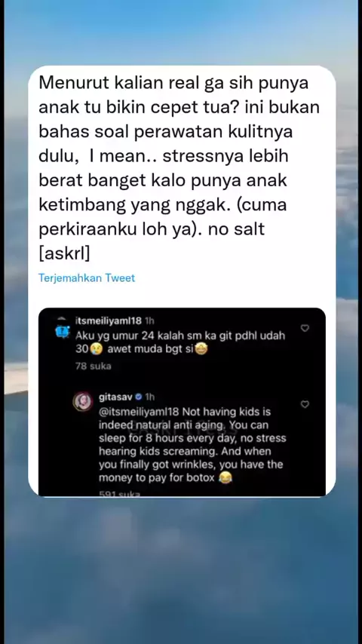The width and height of the screenshot is (362, 644).
Task: View gitasav's round profile picture
Action: pyautogui.click(x=83, y=401)
